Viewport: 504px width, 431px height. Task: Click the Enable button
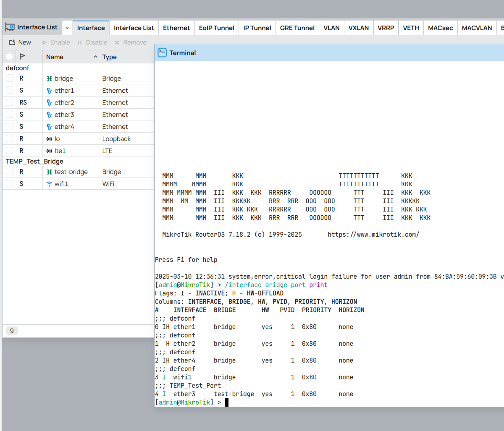(x=56, y=42)
